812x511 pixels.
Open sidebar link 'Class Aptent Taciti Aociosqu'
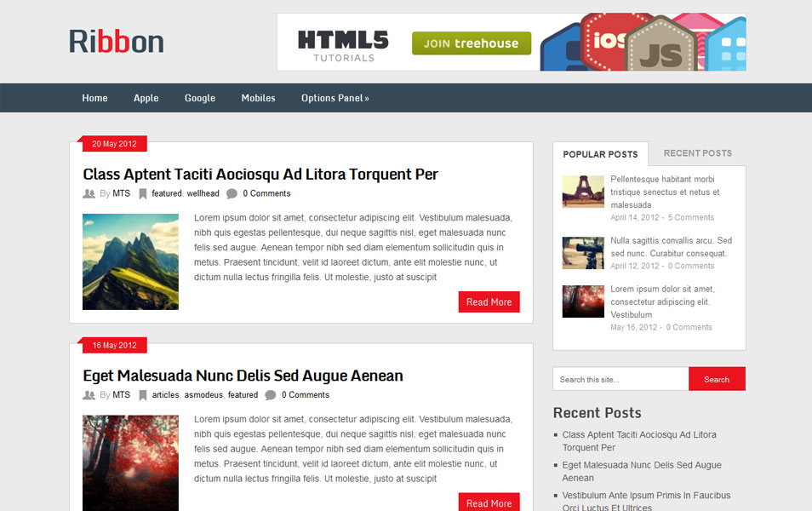(639, 441)
